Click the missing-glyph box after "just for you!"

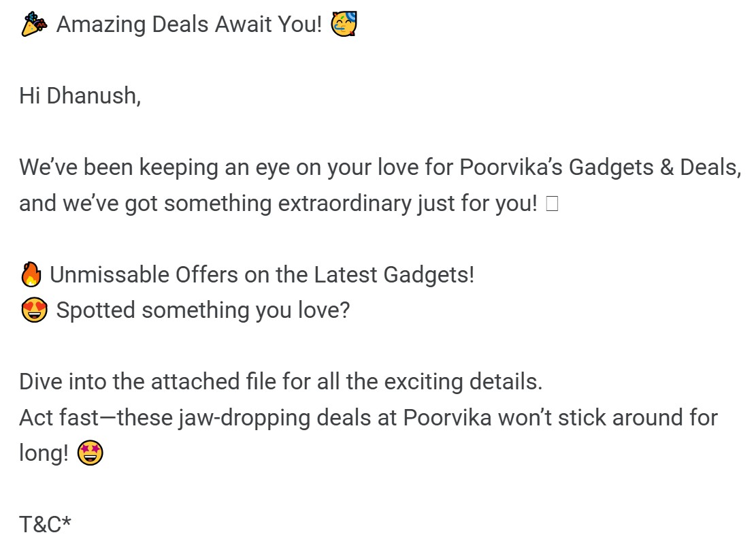[551, 204]
